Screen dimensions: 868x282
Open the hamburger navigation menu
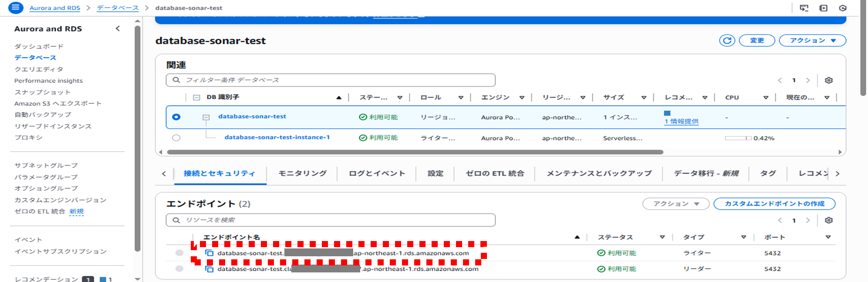click(16, 8)
